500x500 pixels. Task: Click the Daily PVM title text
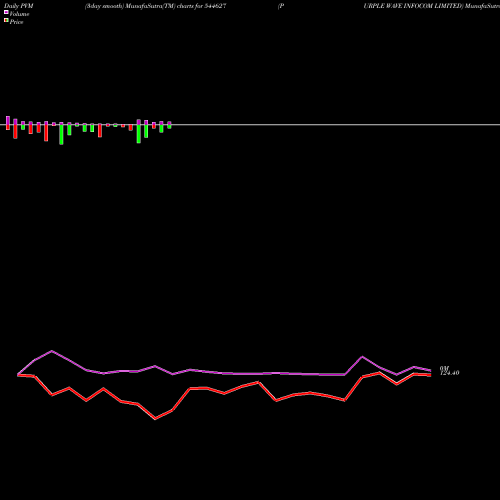19,6
